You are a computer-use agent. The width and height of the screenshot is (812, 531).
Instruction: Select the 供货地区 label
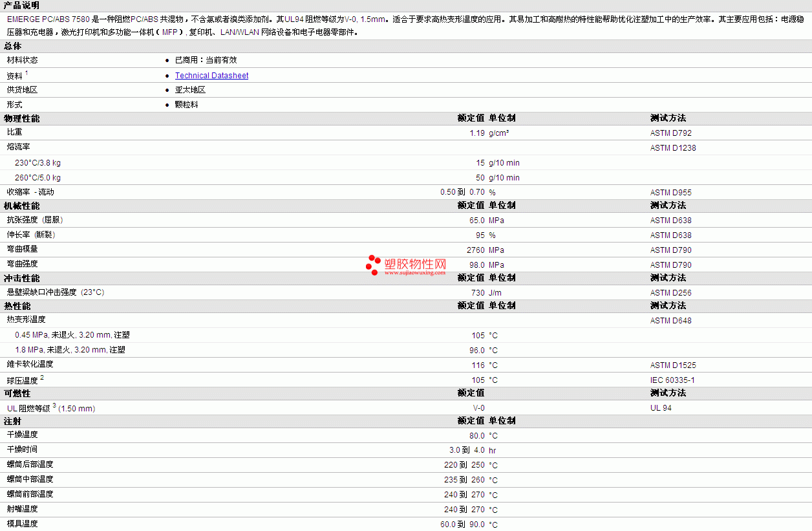pyautogui.click(x=23, y=90)
